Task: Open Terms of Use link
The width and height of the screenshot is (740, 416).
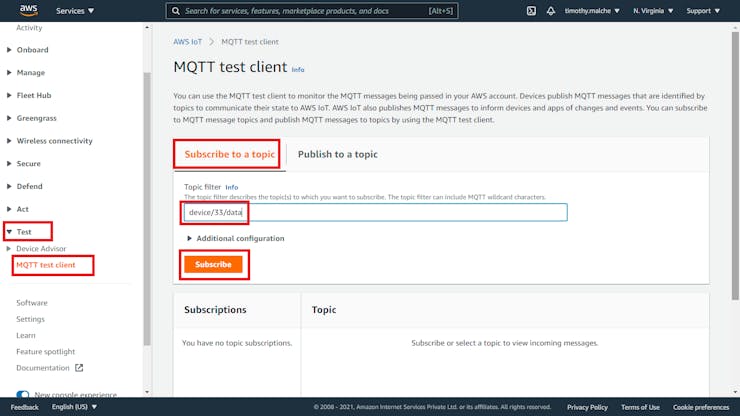Action: (x=640, y=407)
